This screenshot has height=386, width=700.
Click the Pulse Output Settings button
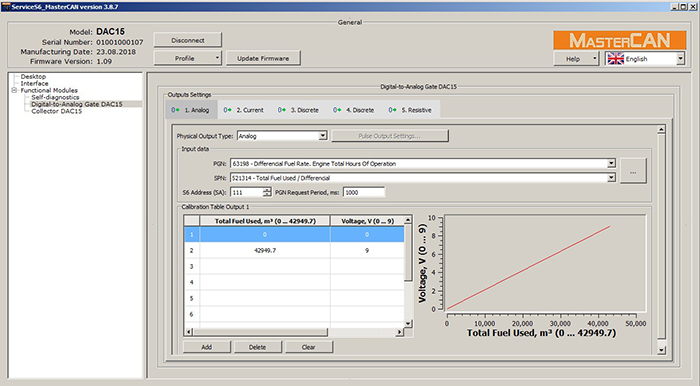pyautogui.click(x=390, y=136)
